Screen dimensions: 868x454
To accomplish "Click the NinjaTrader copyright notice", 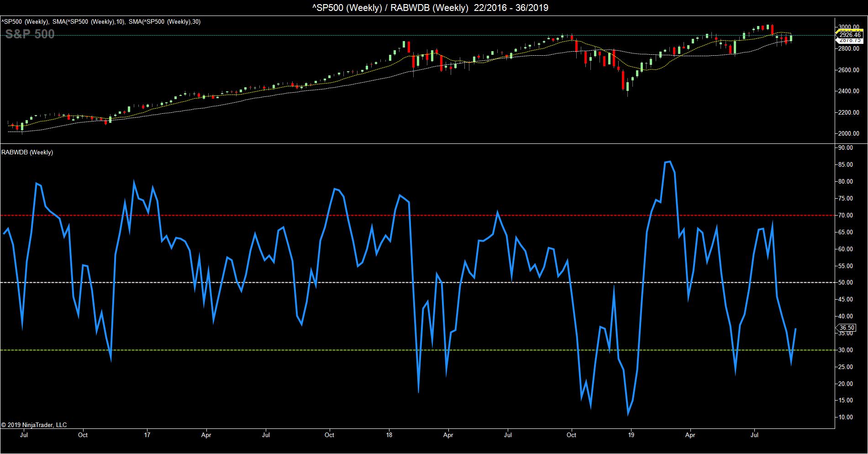I will coord(34,425).
